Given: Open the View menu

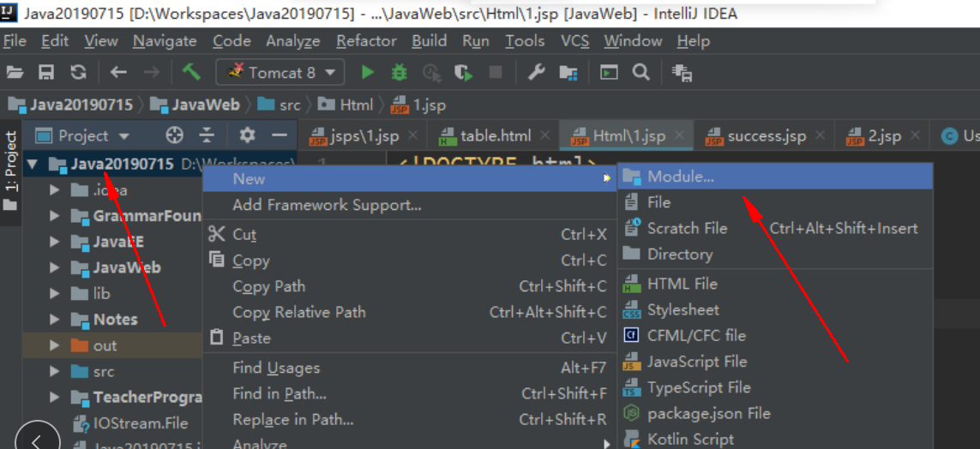Looking at the screenshot, I should [x=100, y=41].
